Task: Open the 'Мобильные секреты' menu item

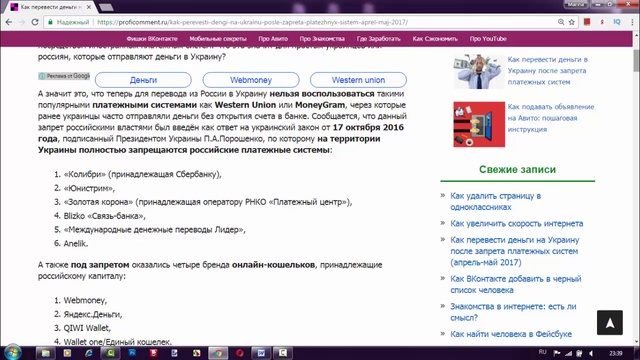Action: (218, 39)
